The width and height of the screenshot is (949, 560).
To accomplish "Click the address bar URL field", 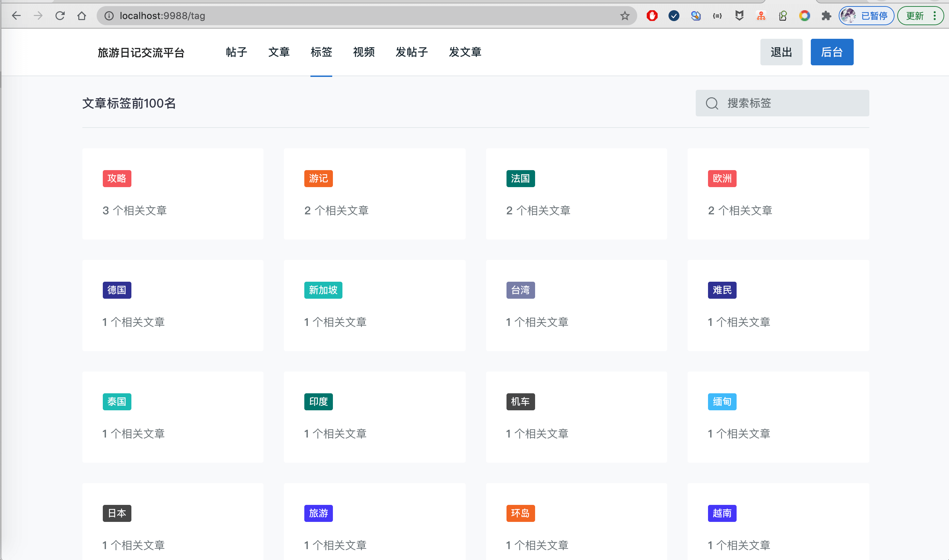I will point(366,15).
